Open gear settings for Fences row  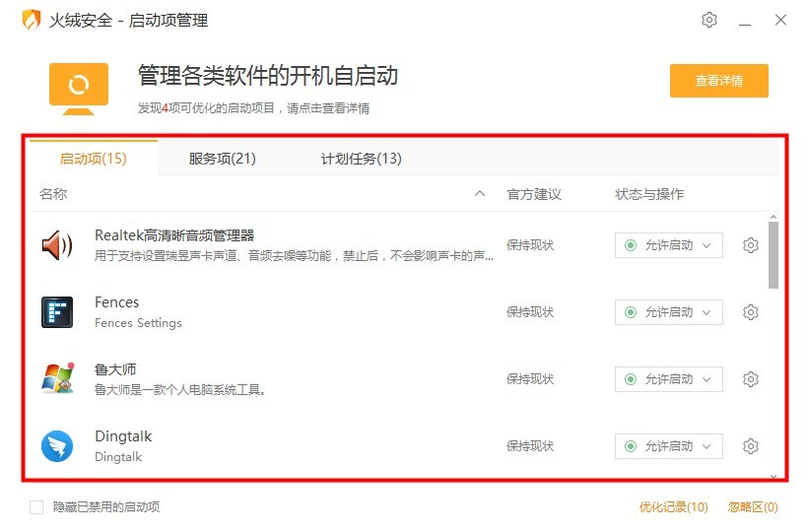coord(750,312)
